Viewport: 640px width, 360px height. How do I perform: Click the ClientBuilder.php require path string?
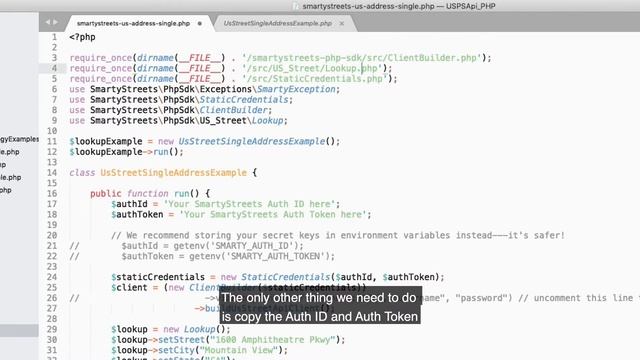tap(362, 58)
